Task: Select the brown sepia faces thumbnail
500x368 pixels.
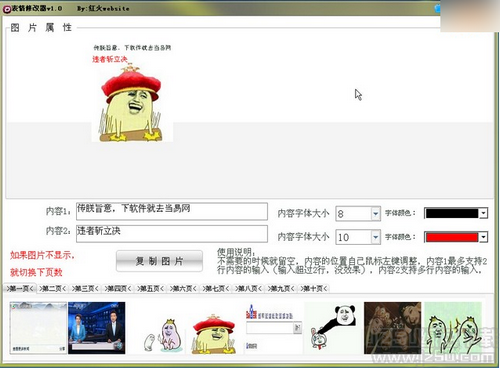Action: (392, 328)
